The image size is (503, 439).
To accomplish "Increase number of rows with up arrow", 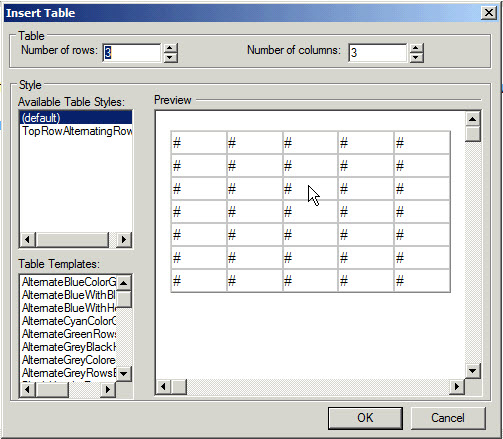I will pos(170,48).
